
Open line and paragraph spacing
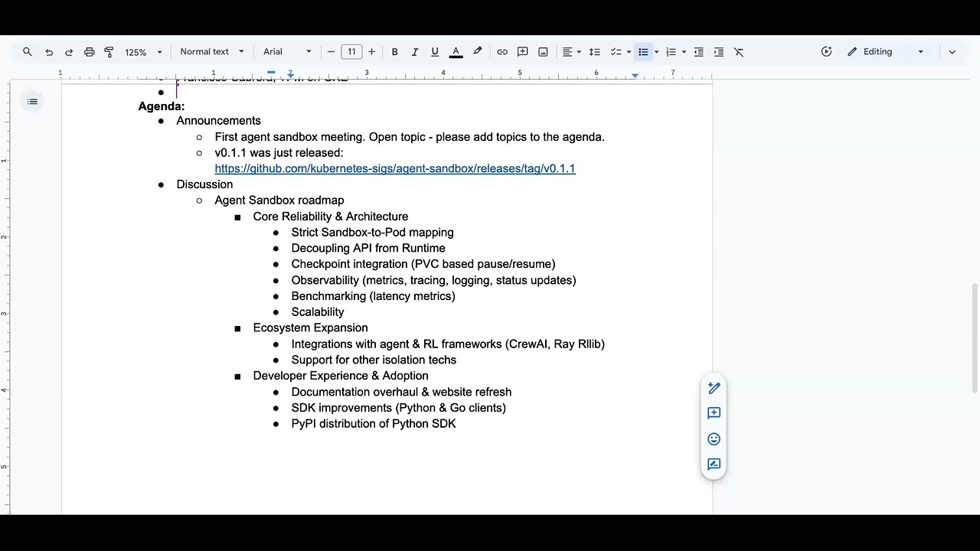pyautogui.click(x=594, y=52)
